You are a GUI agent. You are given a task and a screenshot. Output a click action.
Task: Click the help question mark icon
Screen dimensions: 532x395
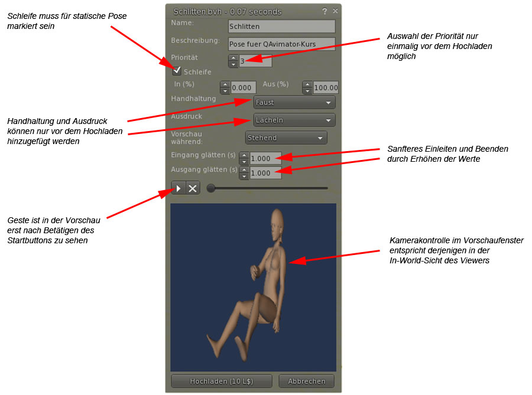(325, 11)
